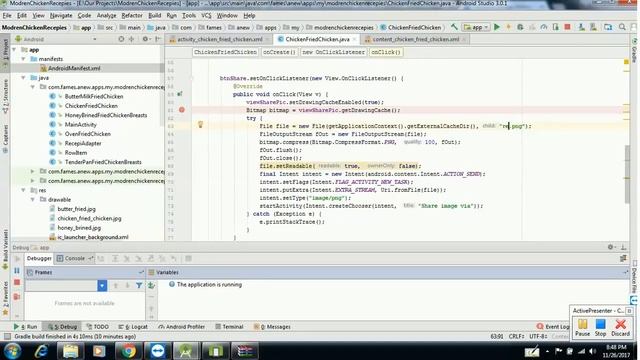
Task: Select the Debugger tab
Action: click(39, 258)
